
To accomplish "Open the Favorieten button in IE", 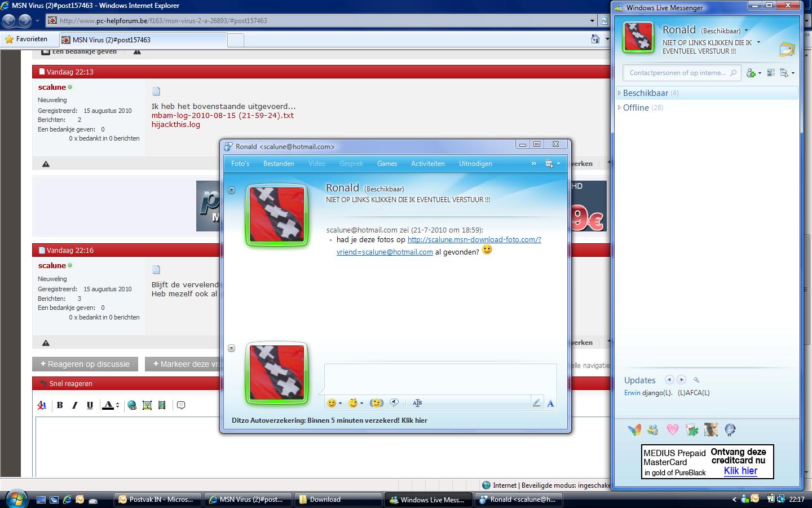I will click(x=26, y=40).
